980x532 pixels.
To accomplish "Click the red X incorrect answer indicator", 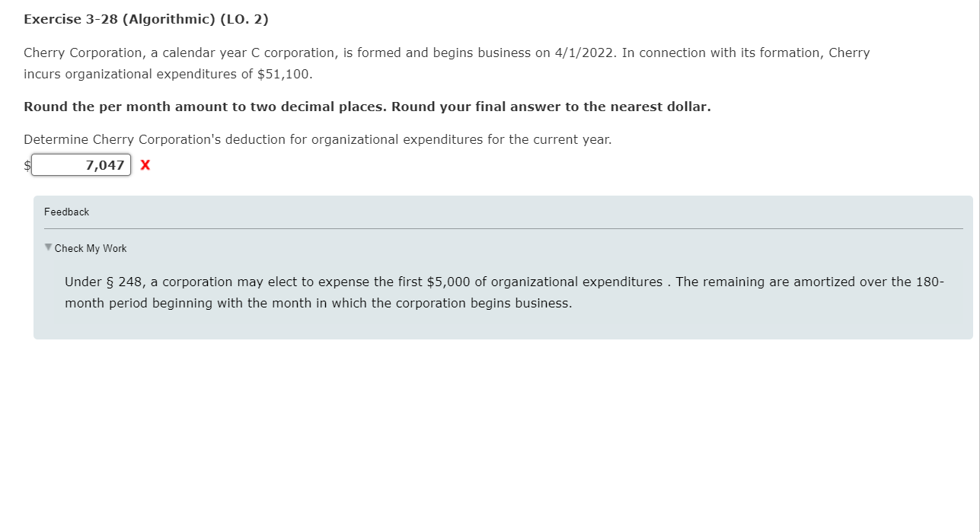I will [x=145, y=164].
